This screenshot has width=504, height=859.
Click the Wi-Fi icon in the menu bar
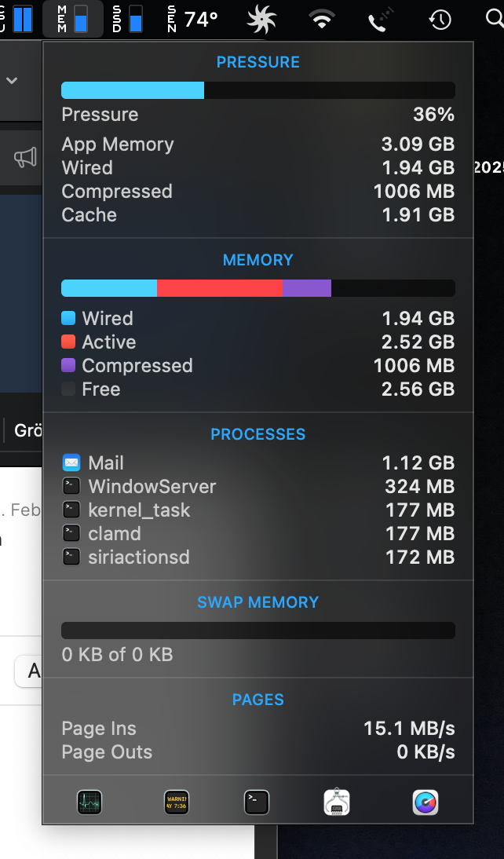[x=322, y=20]
